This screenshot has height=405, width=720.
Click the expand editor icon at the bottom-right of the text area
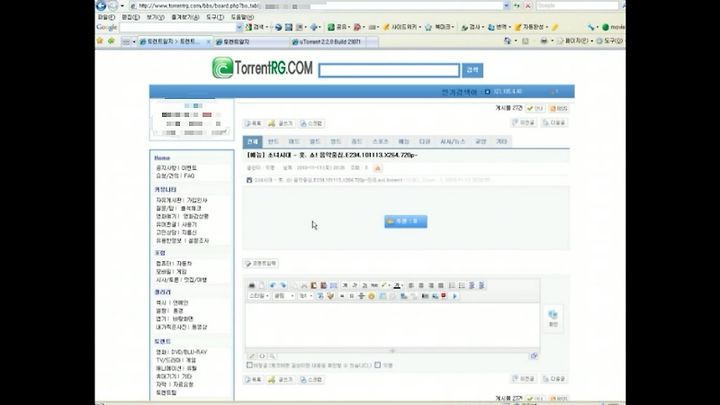pyautogui.click(x=534, y=356)
